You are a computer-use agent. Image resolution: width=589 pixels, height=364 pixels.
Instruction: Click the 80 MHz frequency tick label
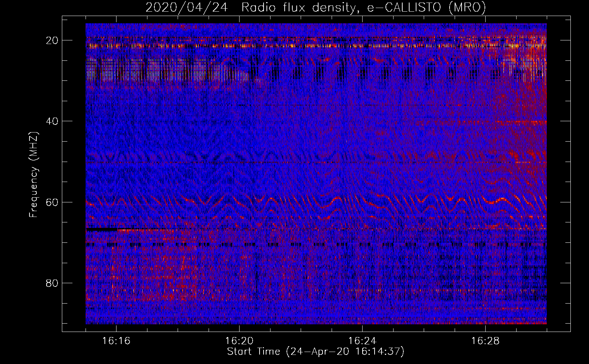52,283
